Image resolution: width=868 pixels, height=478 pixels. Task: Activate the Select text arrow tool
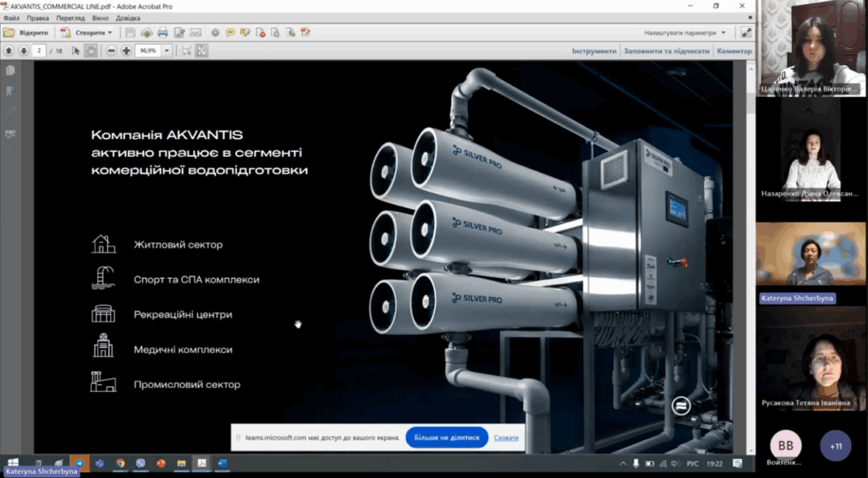pyautogui.click(x=76, y=51)
